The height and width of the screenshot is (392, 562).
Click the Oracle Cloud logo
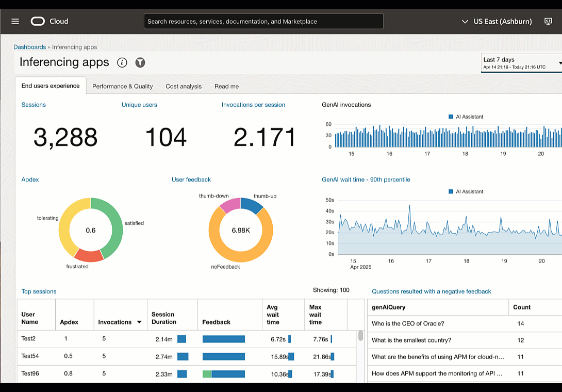coord(38,21)
